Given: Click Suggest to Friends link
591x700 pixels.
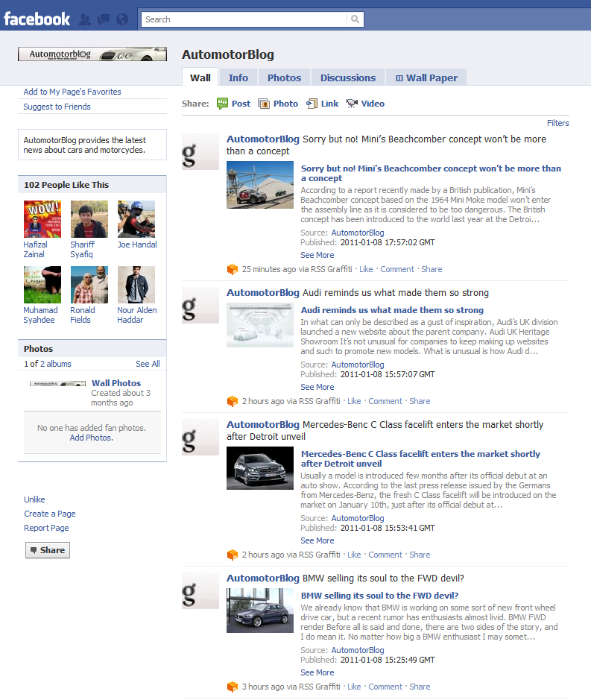Looking at the screenshot, I should tap(57, 107).
